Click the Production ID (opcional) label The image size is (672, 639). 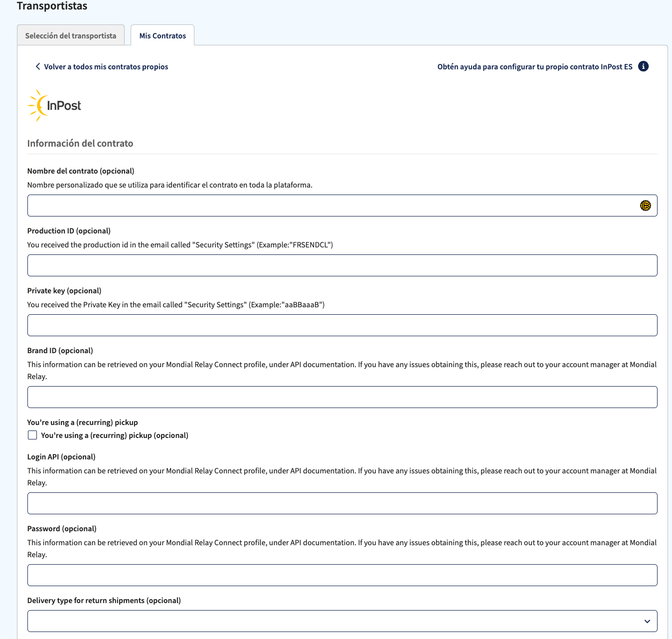[x=69, y=230]
